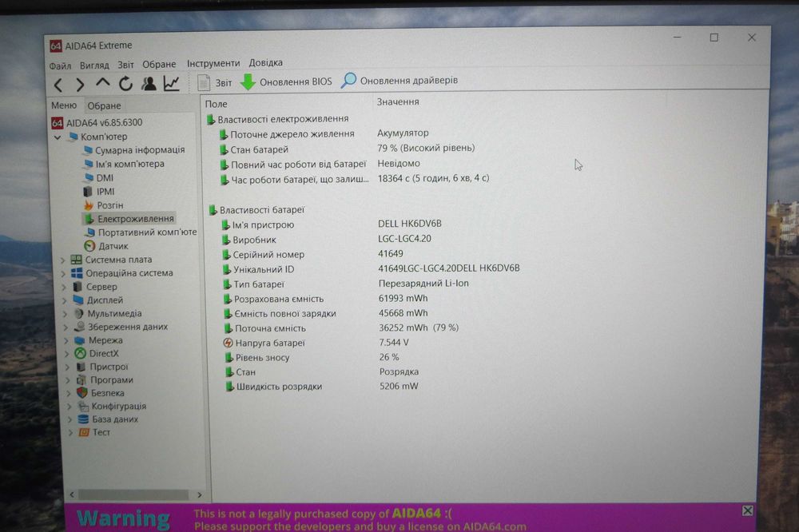Image resolution: width=799 pixels, height=532 pixels.
Task: Click the sidebar scroll left arrow
Action: (x=72, y=494)
